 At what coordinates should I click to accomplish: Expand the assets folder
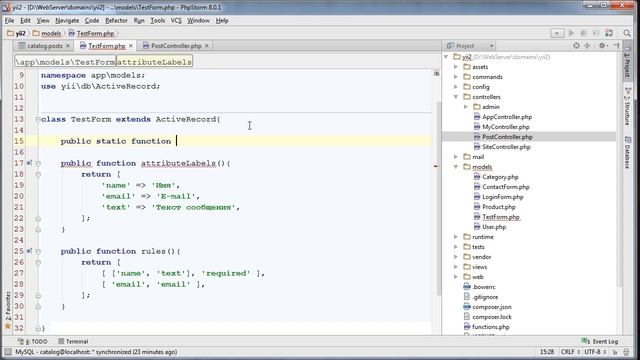click(x=456, y=67)
